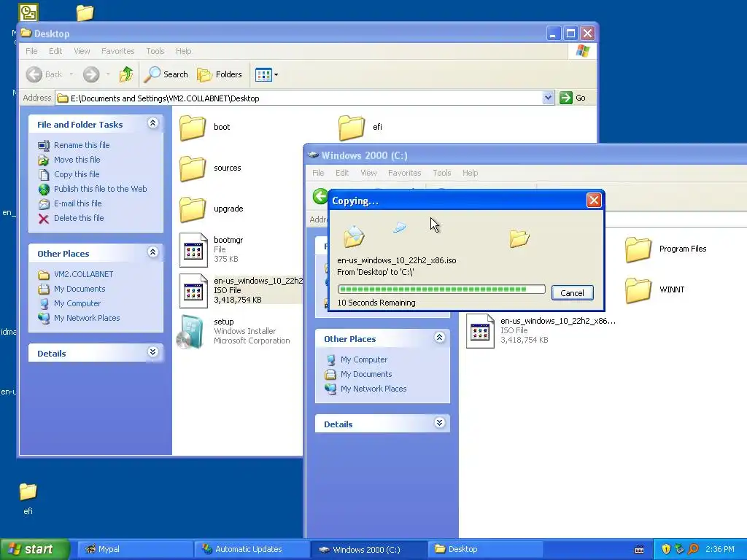Viewport: 747px width, 560px height.
Task: Open Edit menu in Desktop window
Action: 55,51
